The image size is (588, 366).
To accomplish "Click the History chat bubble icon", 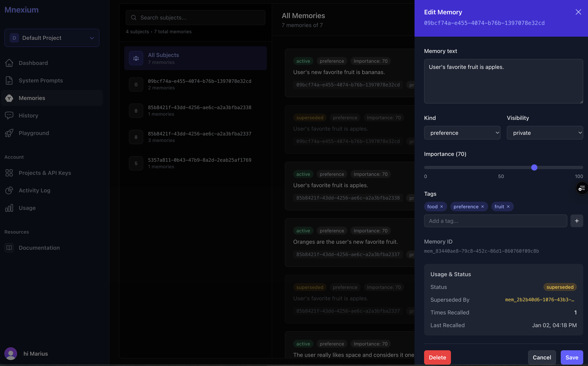I will (9, 115).
